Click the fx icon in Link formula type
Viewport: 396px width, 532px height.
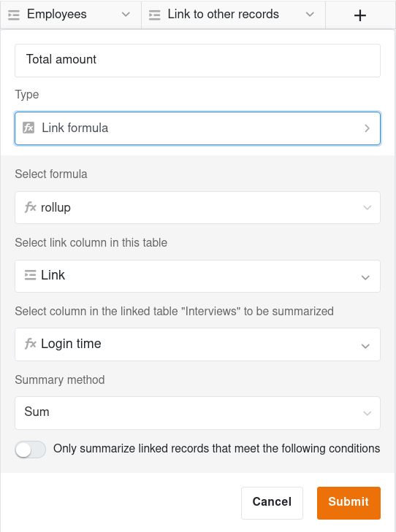click(x=28, y=128)
